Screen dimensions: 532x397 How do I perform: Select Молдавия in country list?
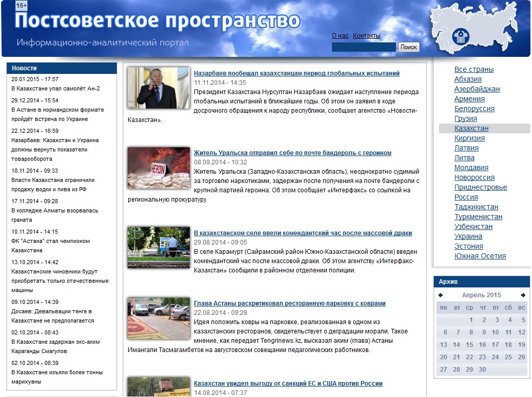pyautogui.click(x=472, y=168)
